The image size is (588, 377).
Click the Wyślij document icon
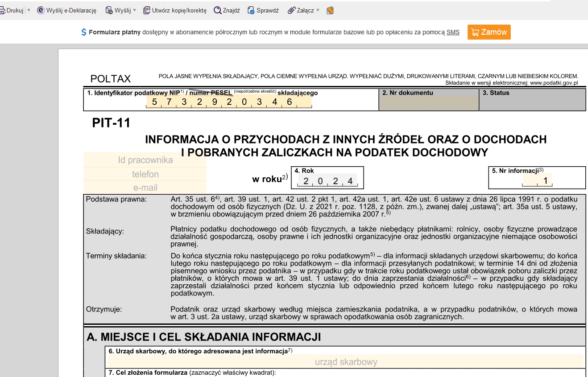pyautogui.click(x=109, y=10)
